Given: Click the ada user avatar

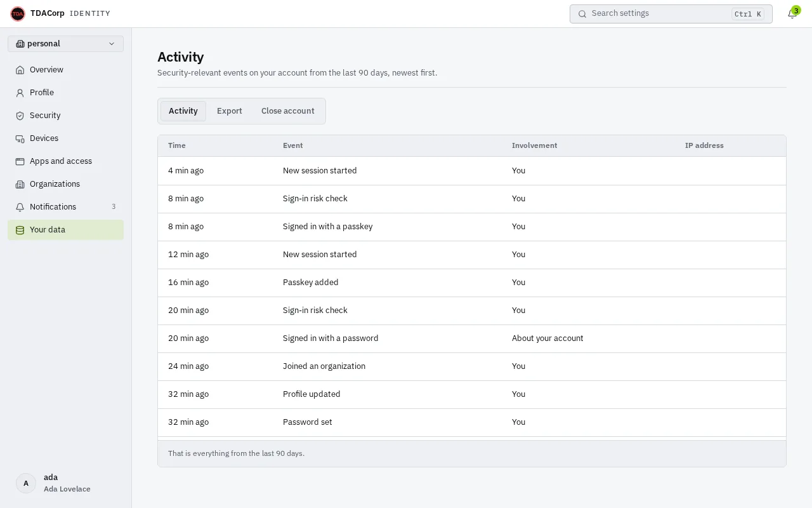Looking at the screenshot, I should coord(26,483).
